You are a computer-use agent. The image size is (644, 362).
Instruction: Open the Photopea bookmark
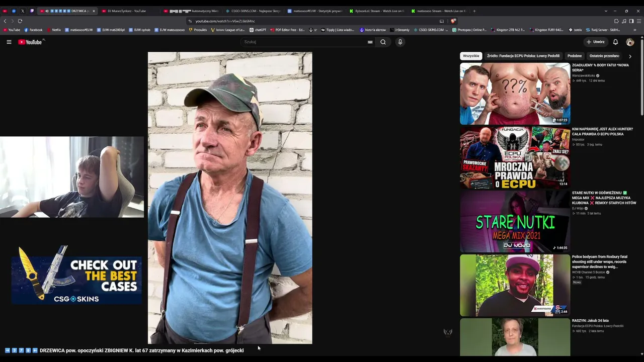pos(469,30)
